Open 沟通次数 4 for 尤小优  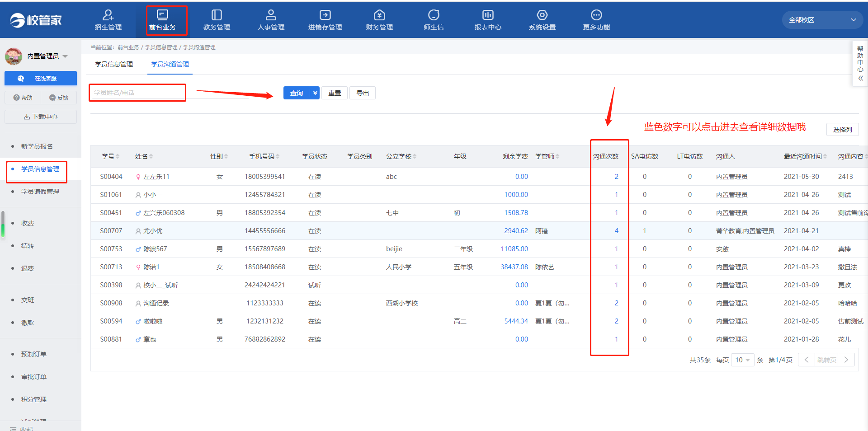[x=616, y=231]
